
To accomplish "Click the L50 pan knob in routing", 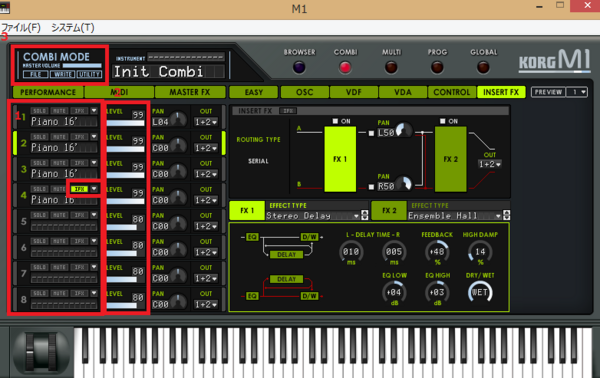I will [x=404, y=130].
